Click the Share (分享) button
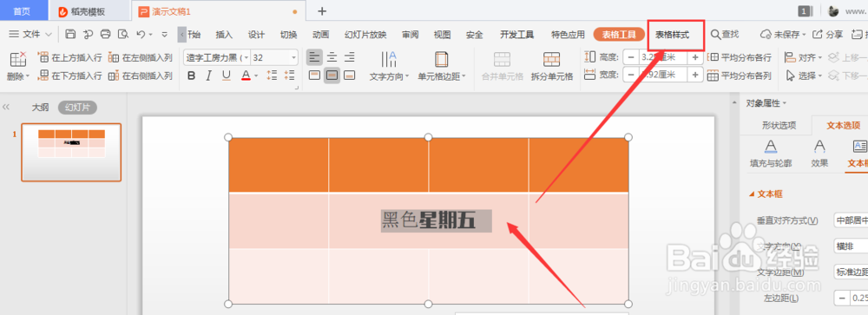 click(x=827, y=35)
